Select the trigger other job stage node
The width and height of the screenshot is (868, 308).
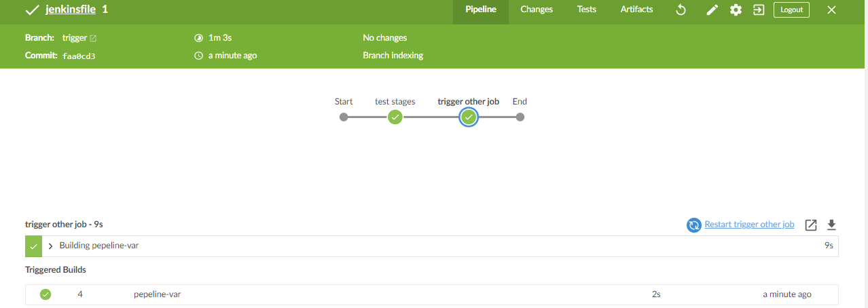(469, 117)
